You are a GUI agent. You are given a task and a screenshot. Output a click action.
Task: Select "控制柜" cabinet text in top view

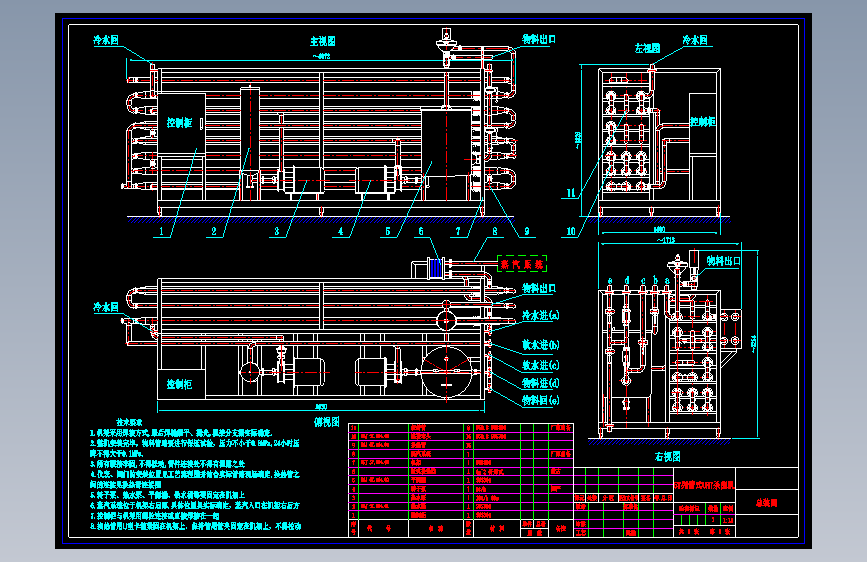click(180, 384)
